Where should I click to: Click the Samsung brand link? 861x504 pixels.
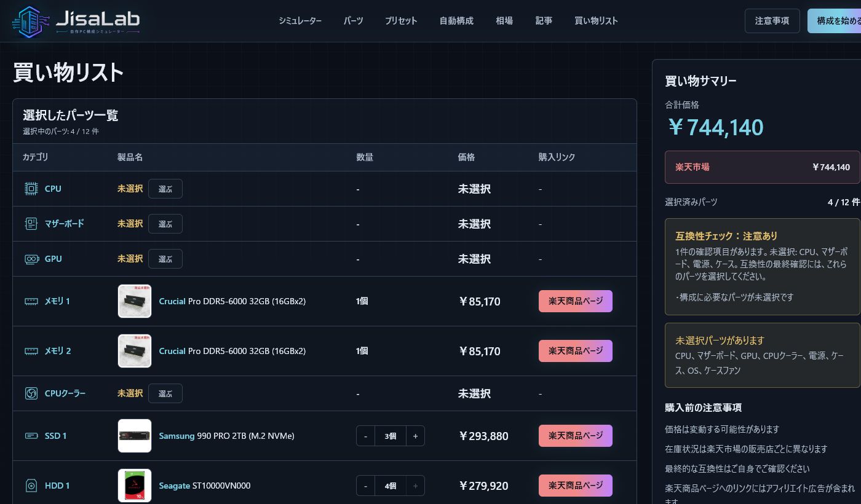177,436
